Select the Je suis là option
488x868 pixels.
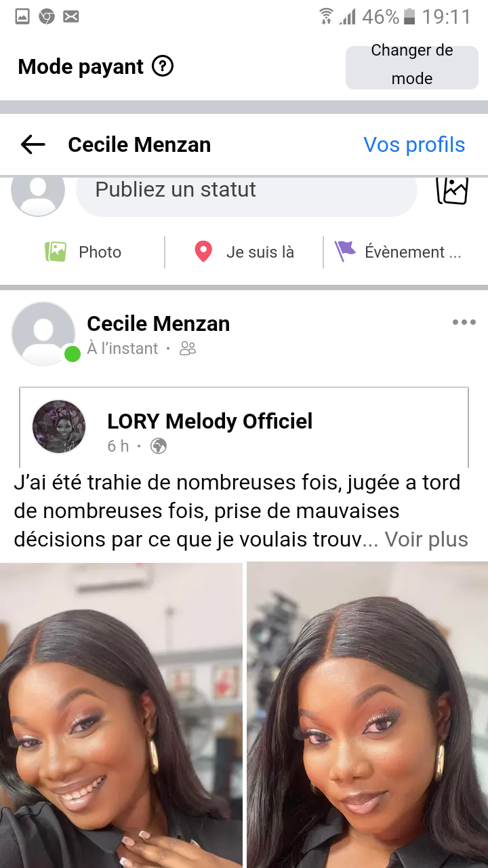pos(260,252)
